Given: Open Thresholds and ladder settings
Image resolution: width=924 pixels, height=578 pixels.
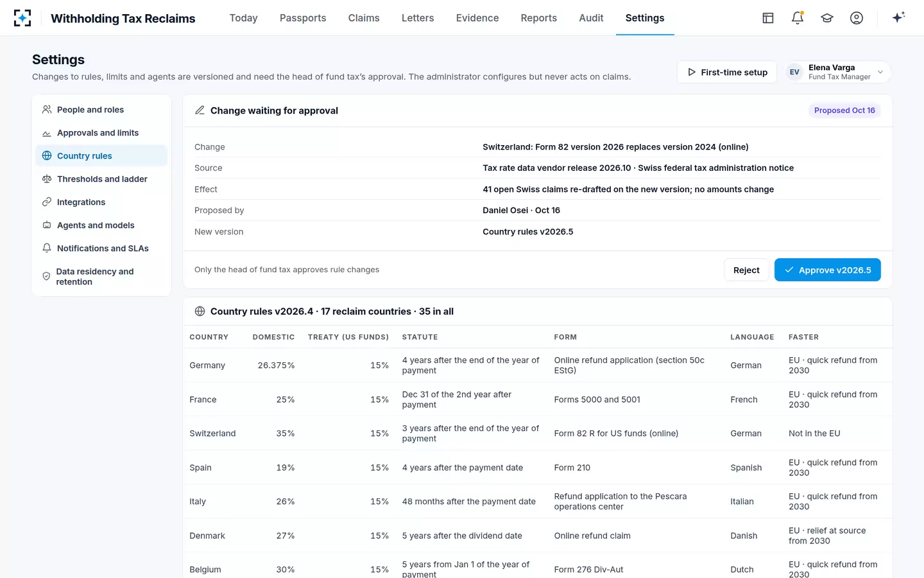Looking at the screenshot, I should coord(101,179).
